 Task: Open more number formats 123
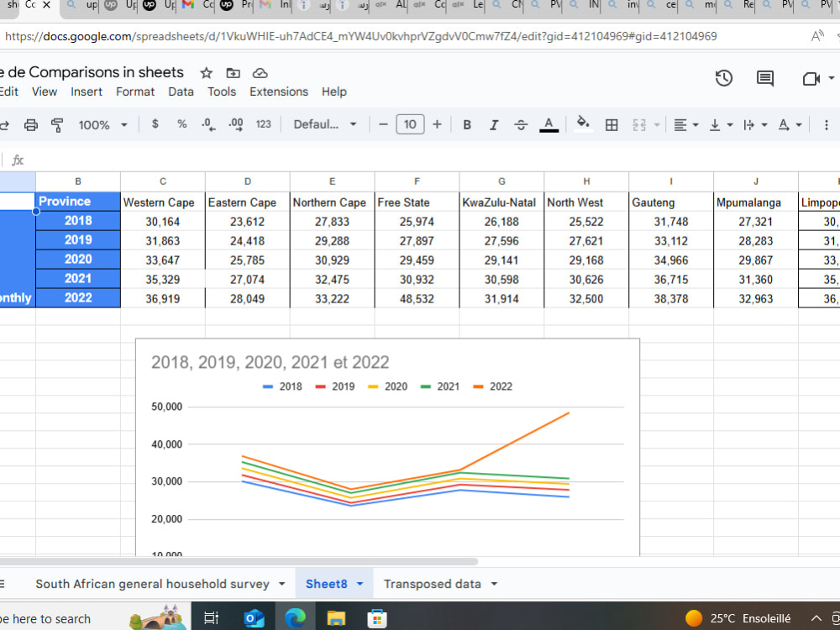point(264,124)
